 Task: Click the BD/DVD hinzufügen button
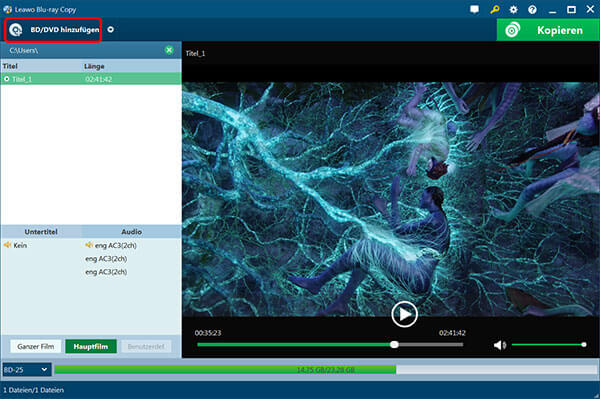point(53,30)
